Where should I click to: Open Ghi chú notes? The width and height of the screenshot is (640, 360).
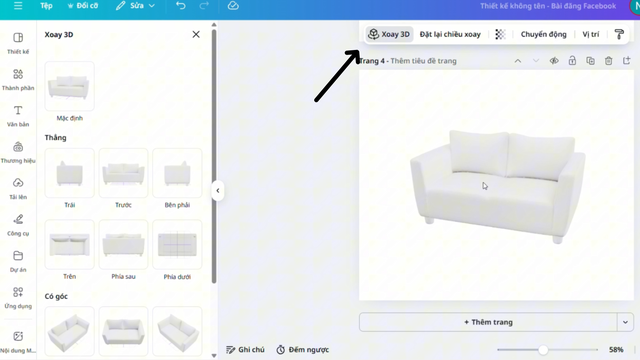pos(245,350)
